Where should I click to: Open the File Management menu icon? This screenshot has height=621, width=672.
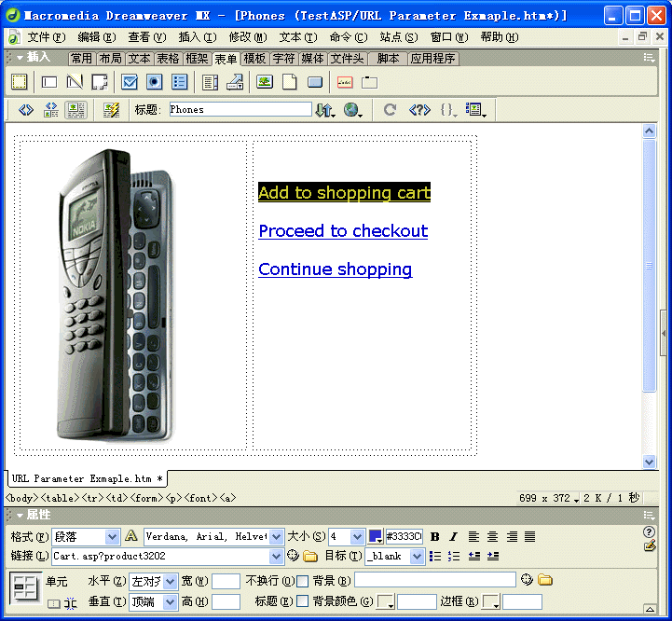pos(325,110)
